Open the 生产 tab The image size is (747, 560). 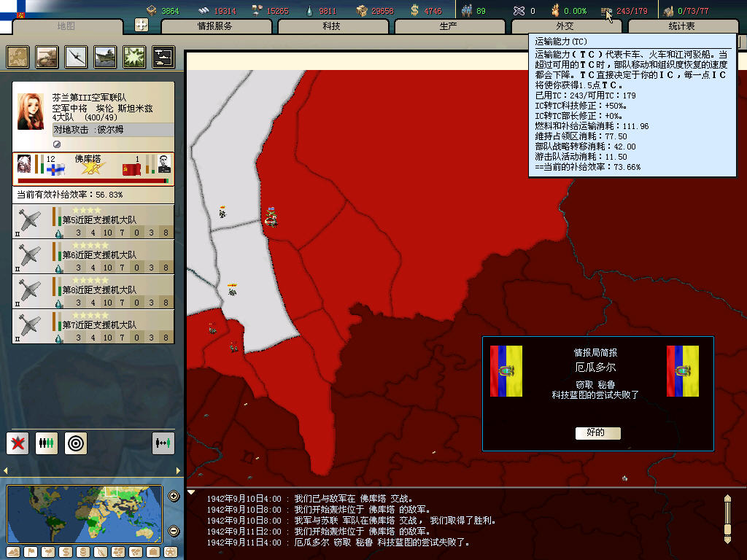coord(449,26)
